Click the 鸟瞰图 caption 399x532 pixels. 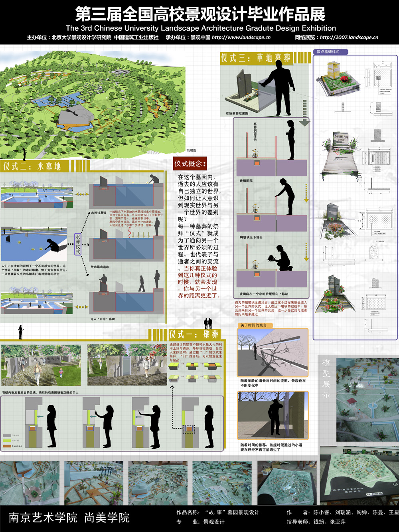point(192,150)
